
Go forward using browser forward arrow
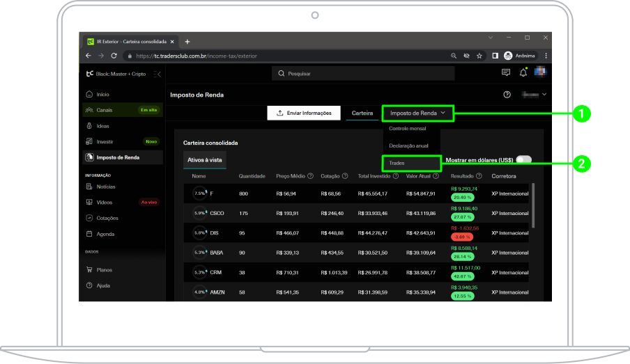[x=101, y=56]
